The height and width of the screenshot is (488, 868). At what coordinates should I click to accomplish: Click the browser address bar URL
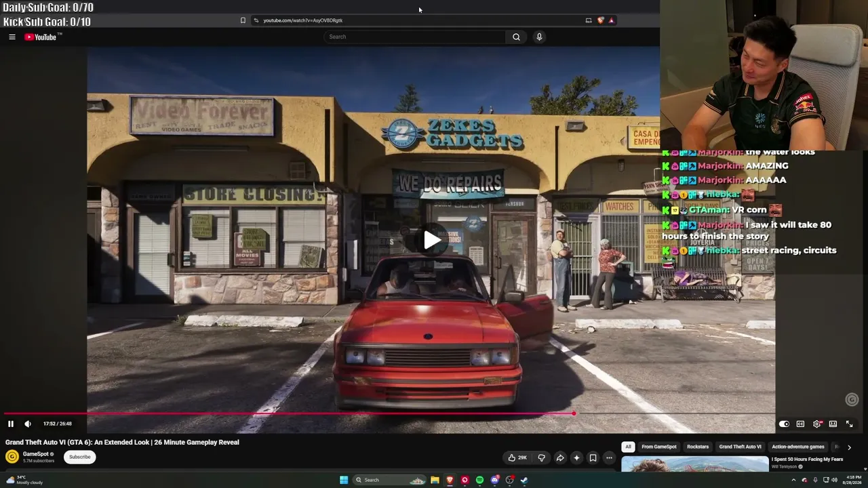[303, 20]
